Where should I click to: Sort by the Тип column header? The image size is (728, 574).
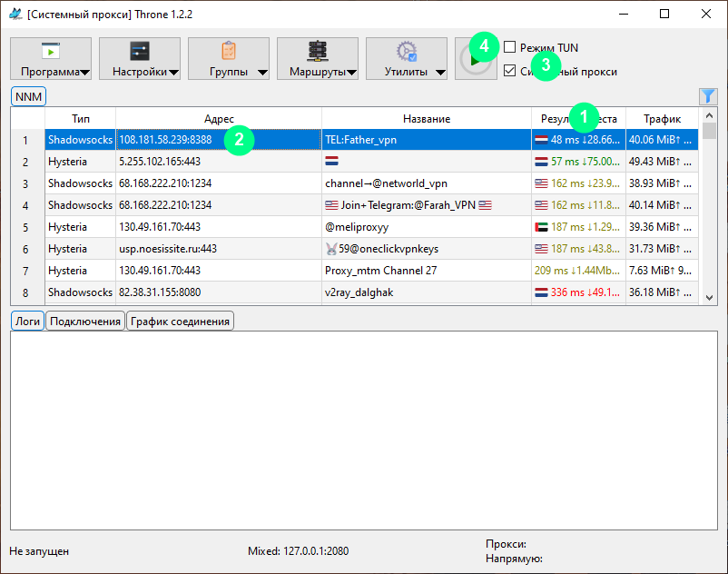(x=80, y=119)
